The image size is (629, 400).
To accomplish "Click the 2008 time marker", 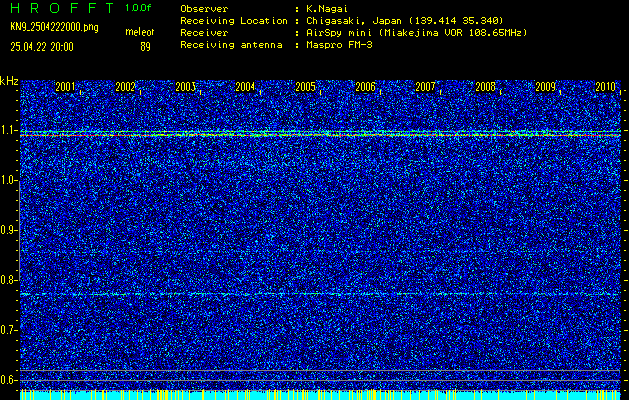I will click(485, 87).
